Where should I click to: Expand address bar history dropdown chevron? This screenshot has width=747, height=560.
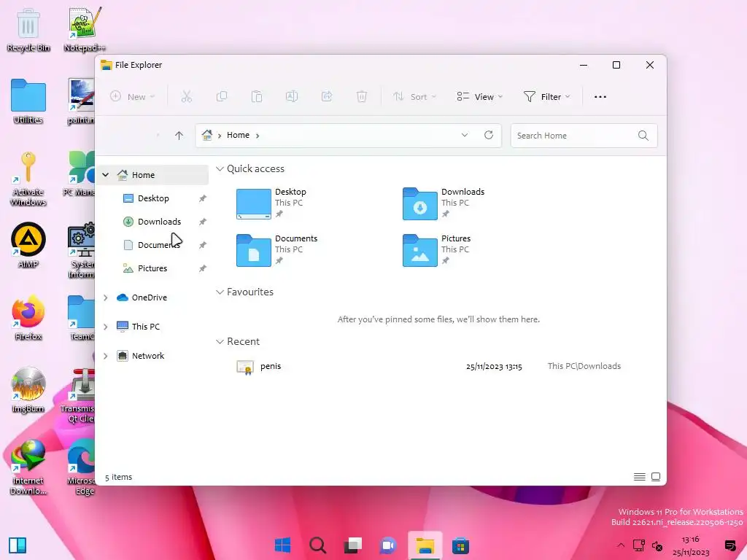[x=465, y=135]
